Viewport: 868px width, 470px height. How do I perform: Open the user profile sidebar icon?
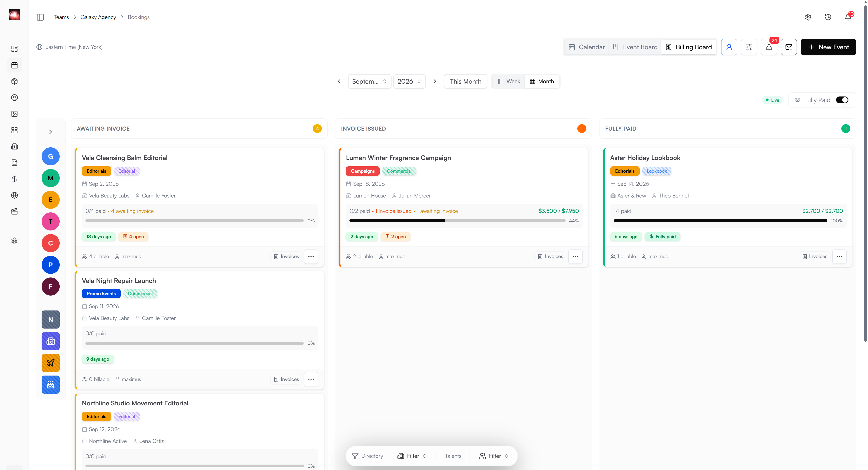point(14,98)
